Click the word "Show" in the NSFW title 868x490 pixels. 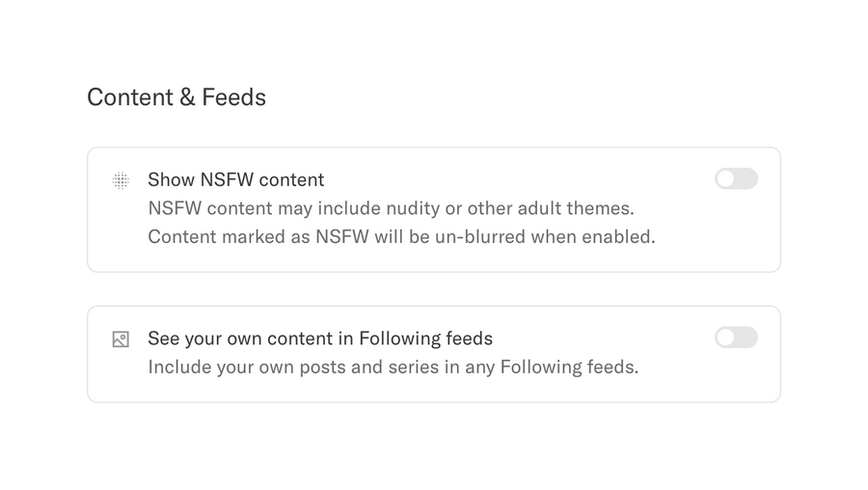tap(171, 179)
